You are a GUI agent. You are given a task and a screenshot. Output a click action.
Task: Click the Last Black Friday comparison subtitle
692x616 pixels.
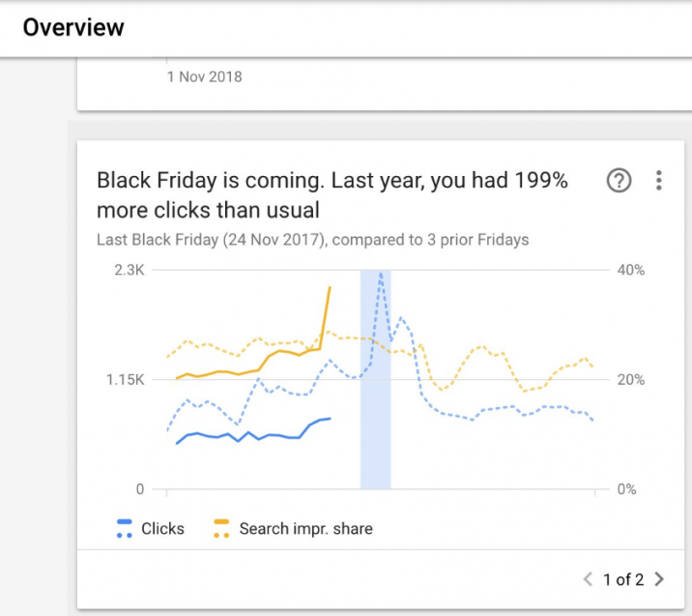point(313,240)
